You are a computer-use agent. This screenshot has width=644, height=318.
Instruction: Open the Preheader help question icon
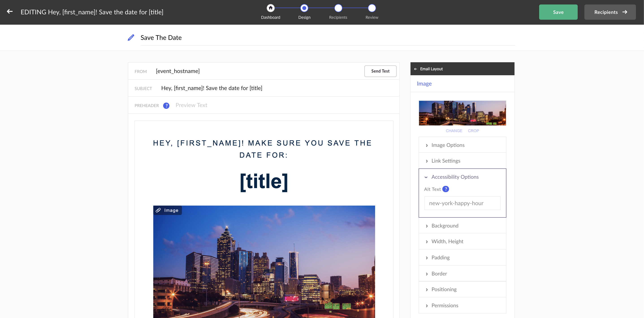click(166, 106)
